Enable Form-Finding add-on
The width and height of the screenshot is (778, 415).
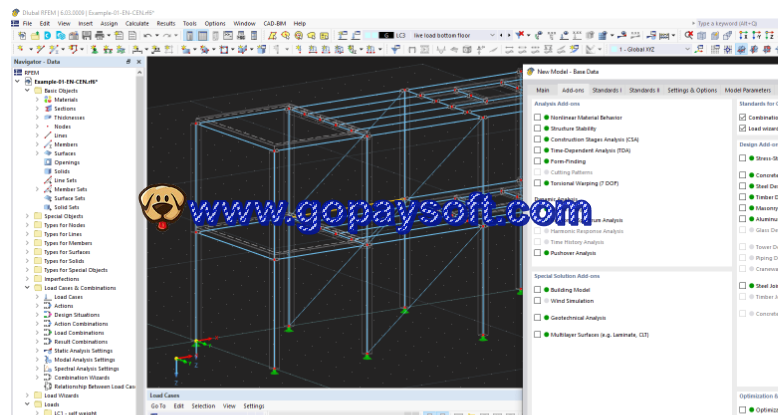pos(537,161)
